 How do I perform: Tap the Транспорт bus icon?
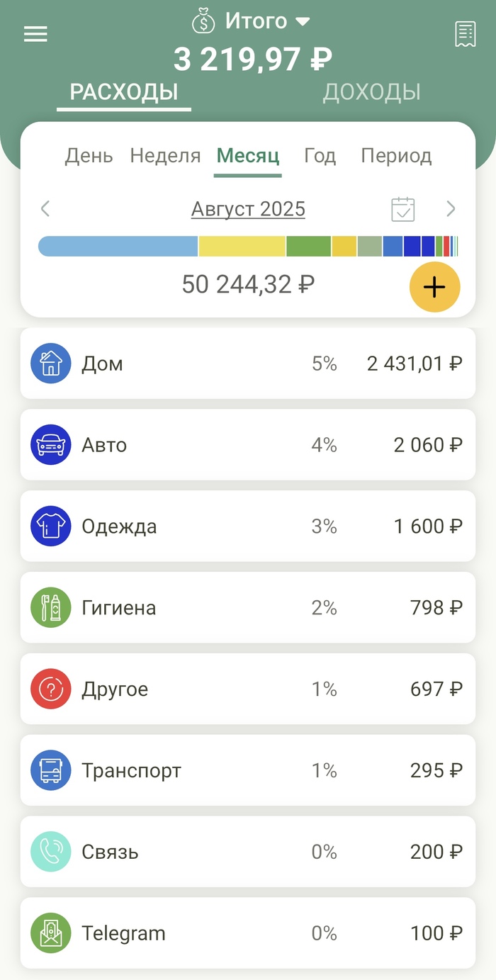(51, 770)
